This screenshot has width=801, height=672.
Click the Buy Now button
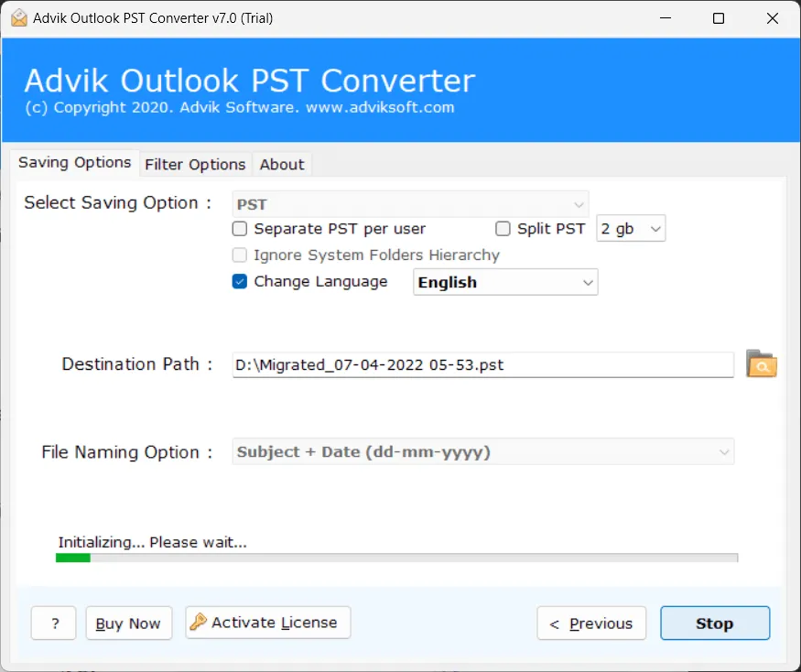point(129,623)
